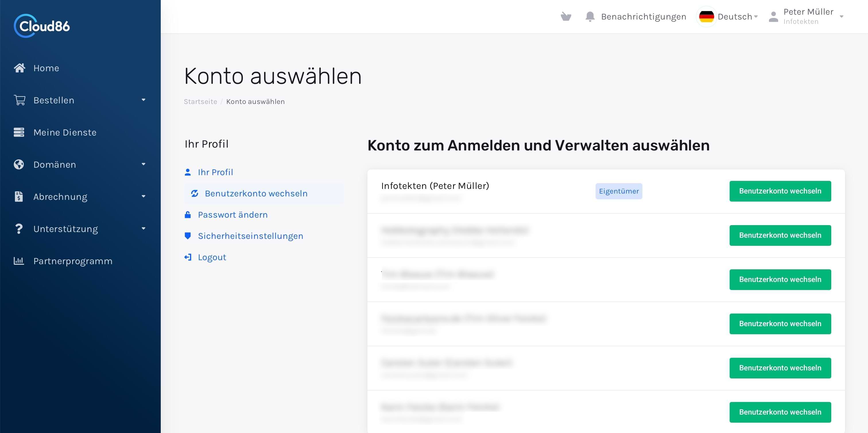Click the Passwort ändern lock icon
Viewport: 868px width, 433px height.
click(188, 215)
